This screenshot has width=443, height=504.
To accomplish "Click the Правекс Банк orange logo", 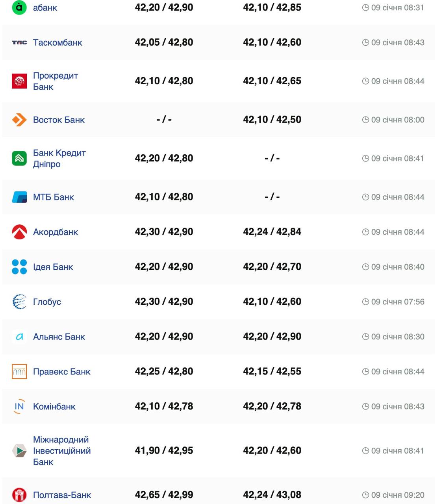I will (x=19, y=372).
